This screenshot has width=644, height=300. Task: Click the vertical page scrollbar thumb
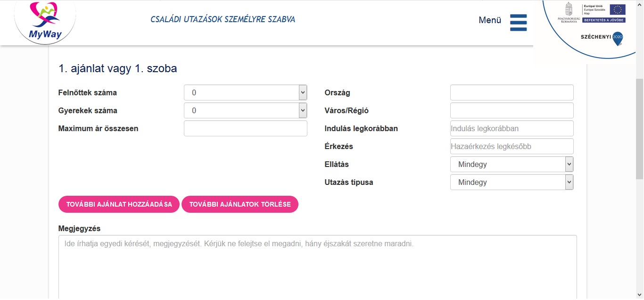tap(639, 128)
